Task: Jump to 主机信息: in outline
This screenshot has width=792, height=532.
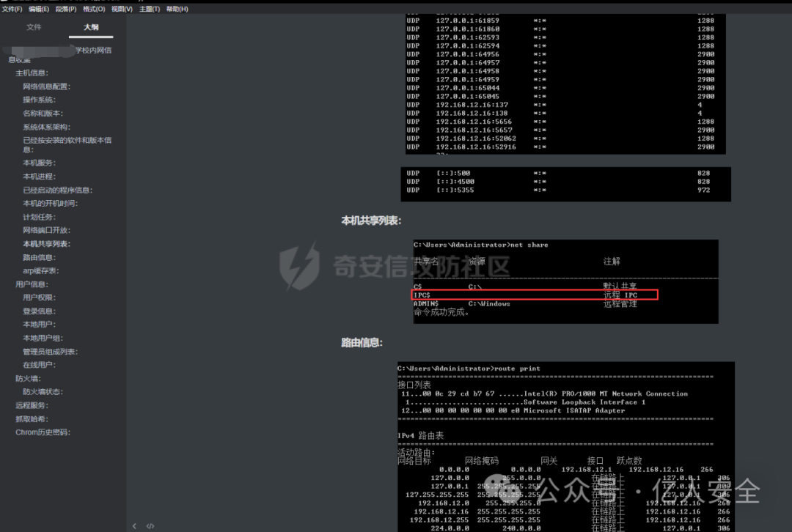Action: click(x=32, y=73)
